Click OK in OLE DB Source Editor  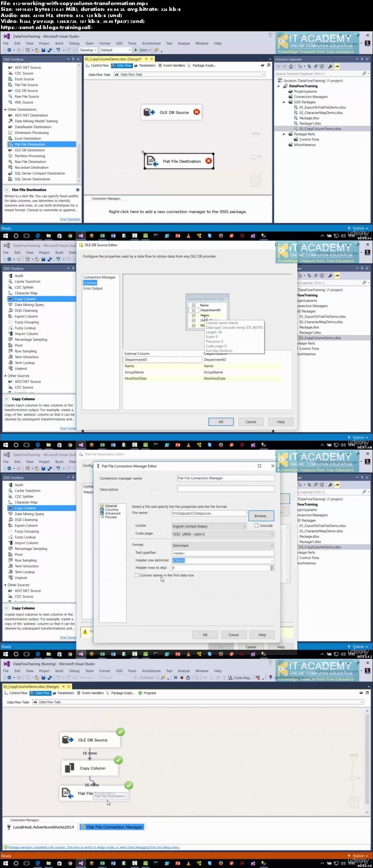point(221,422)
